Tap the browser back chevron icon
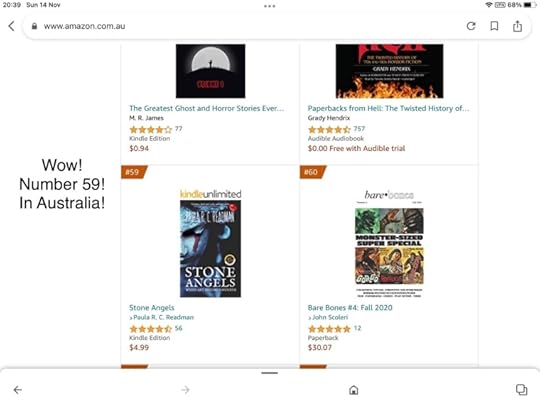Viewport: 540px width, 405px height. click(x=11, y=26)
